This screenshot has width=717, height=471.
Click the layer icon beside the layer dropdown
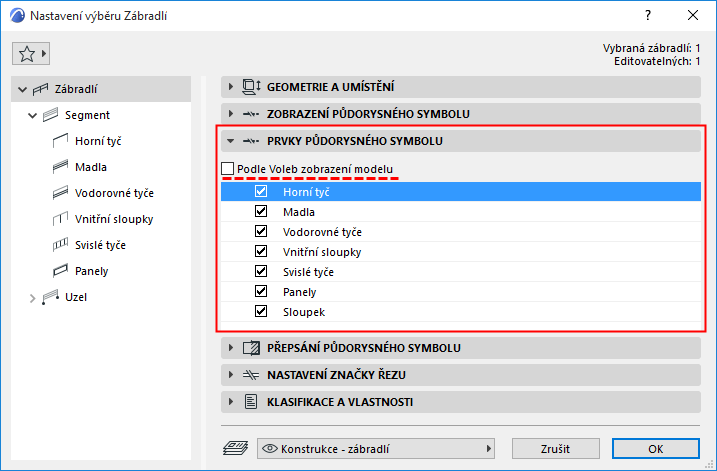(237, 447)
